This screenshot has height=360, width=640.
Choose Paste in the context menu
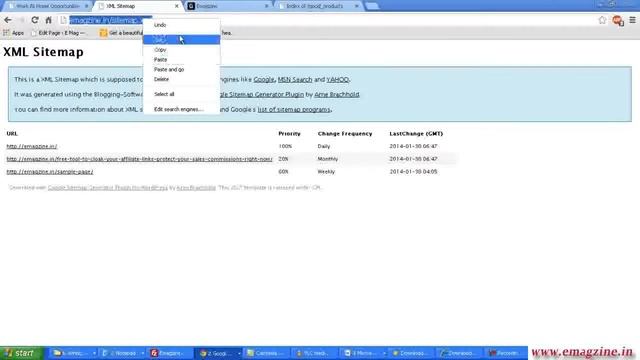181,60
